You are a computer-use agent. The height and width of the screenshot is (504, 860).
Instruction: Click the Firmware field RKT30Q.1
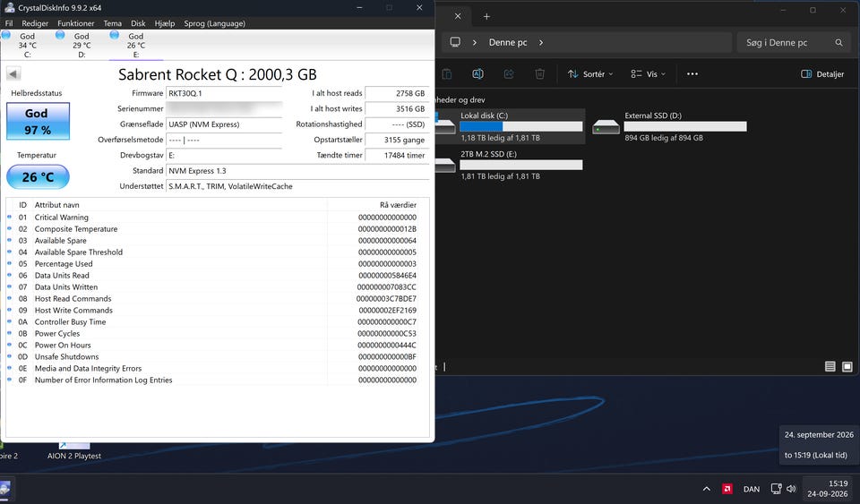pyautogui.click(x=224, y=93)
